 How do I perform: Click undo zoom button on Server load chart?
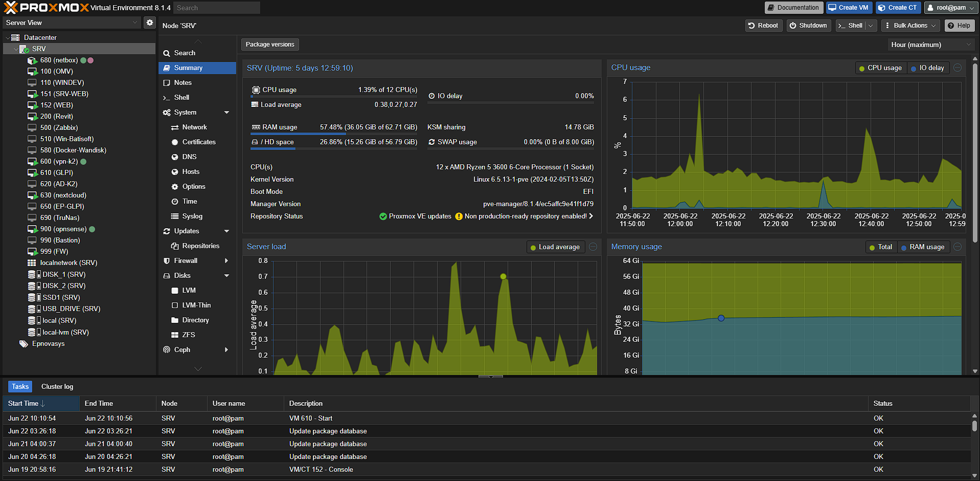click(x=593, y=247)
